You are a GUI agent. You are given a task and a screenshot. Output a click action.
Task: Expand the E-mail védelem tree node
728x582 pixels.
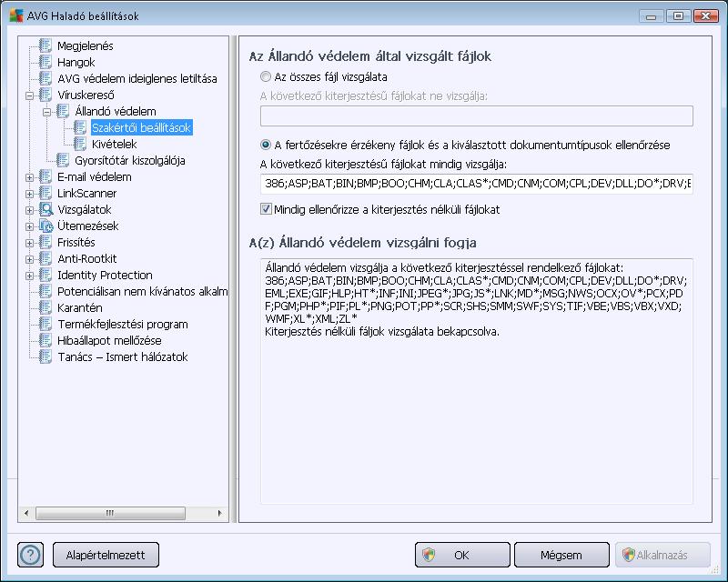(x=30, y=177)
